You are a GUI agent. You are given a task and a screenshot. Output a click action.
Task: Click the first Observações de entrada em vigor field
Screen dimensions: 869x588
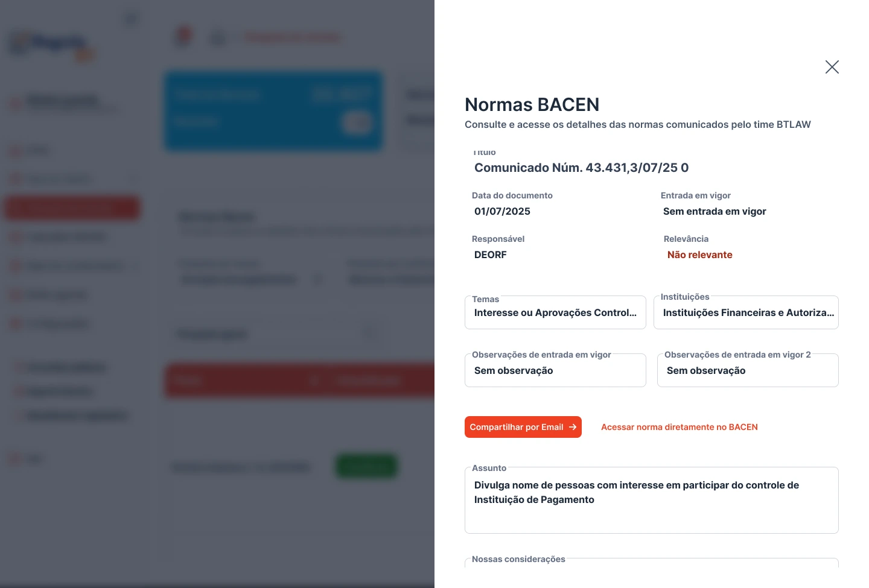click(555, 371)
